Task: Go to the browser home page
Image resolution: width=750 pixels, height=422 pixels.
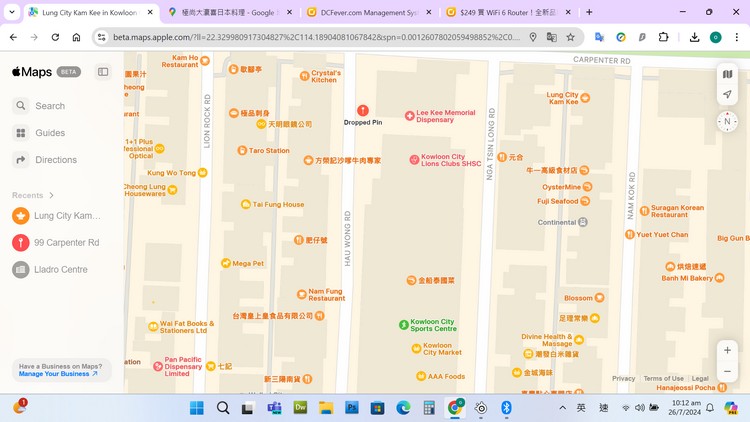Action: tap(76, 37)
